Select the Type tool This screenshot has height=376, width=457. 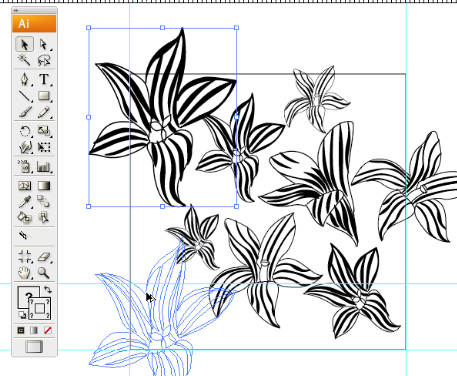click(44, 79)
